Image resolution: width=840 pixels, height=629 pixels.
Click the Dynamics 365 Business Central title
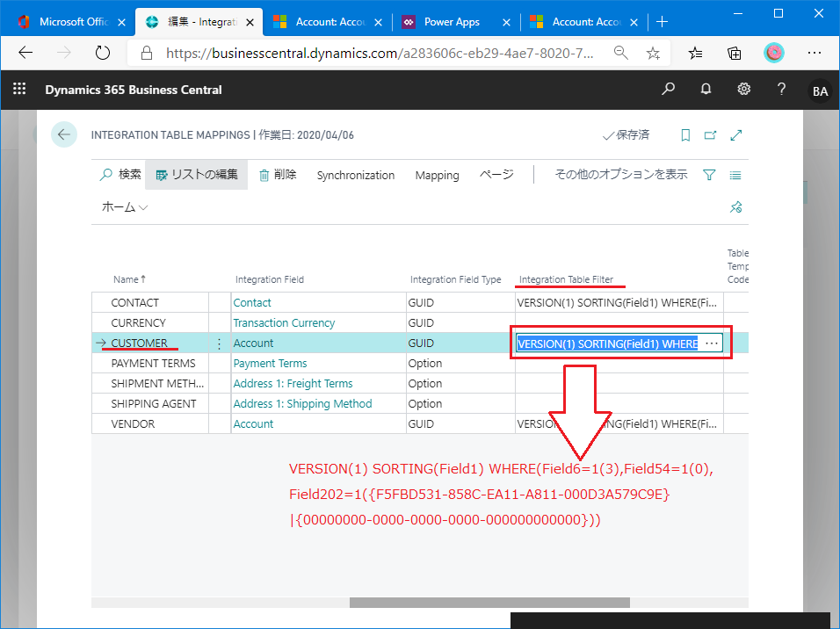pos(134,90)
